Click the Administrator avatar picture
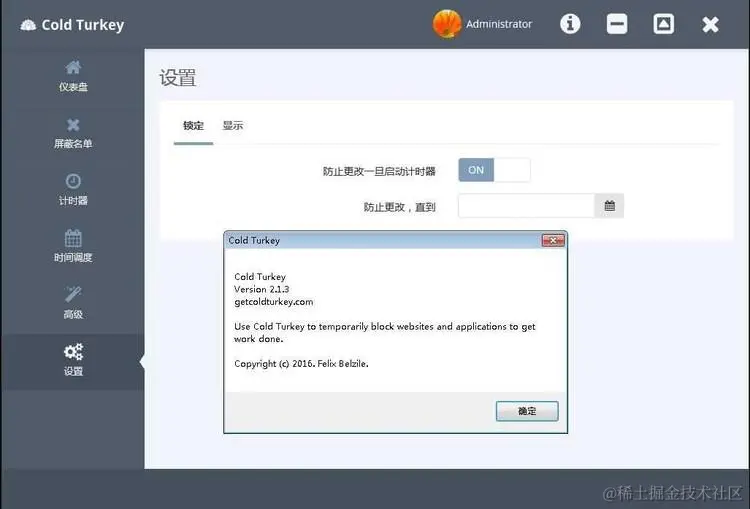Viewport: 750px width, 509px height. (447, 24)
